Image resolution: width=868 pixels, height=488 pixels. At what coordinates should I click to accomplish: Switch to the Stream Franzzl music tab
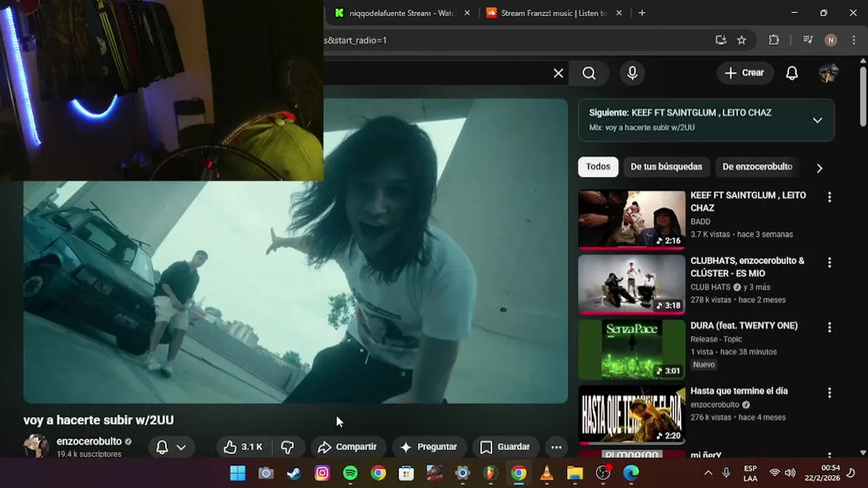pos(553,13)
